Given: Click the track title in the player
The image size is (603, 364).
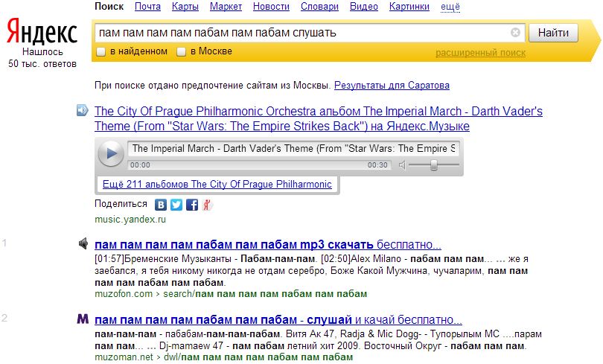Looking at the screenshot, I should point(293,149).
